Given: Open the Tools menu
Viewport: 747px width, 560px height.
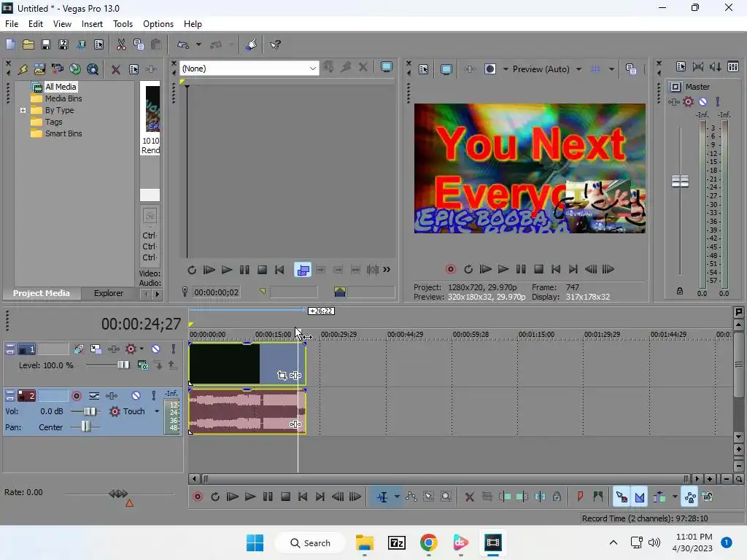Looking at the screenshot, I should pyautogui.click(x=123, y=24).
